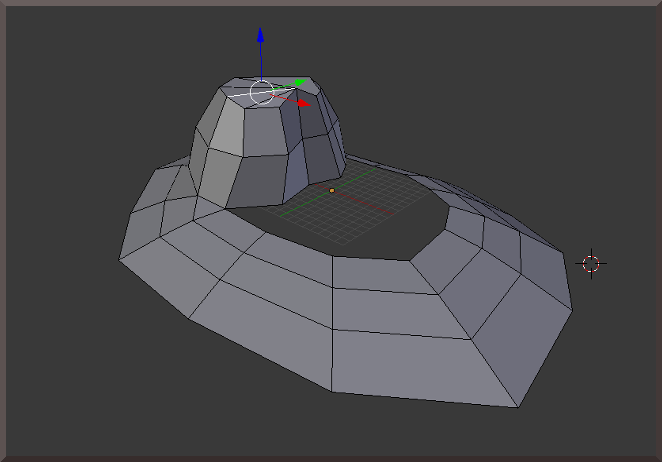Image resolution: width=662 pixels, height=462 pixels.
Task: Click the red X-axis line on the grid
Action: pyautogui.click(x=370, y=207)
